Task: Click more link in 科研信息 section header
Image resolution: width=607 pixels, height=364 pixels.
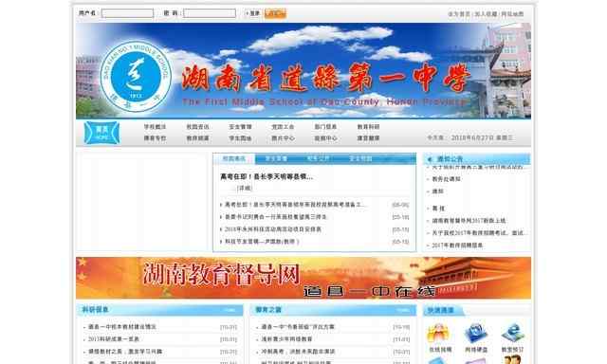Action: click(x=230, y=310)
